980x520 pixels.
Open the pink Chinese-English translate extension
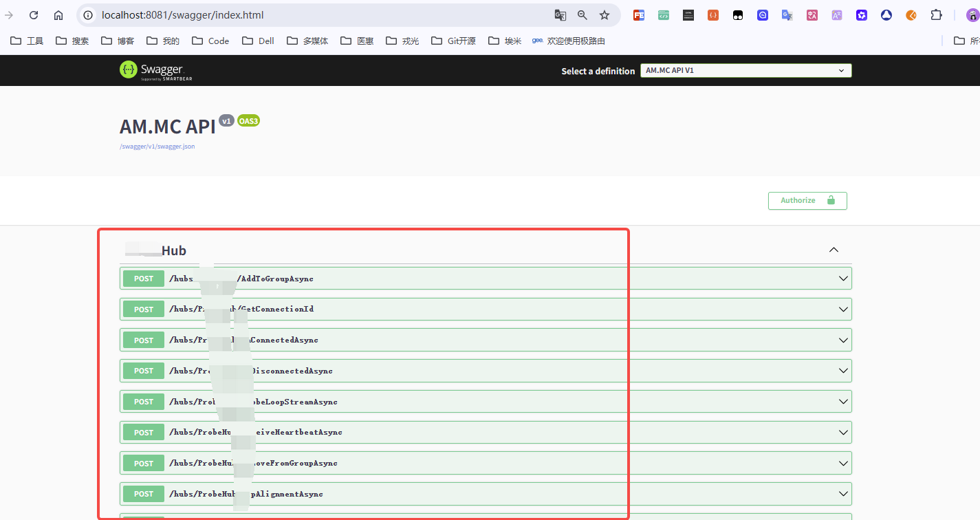pyautogui.click(x=812, y=15)
